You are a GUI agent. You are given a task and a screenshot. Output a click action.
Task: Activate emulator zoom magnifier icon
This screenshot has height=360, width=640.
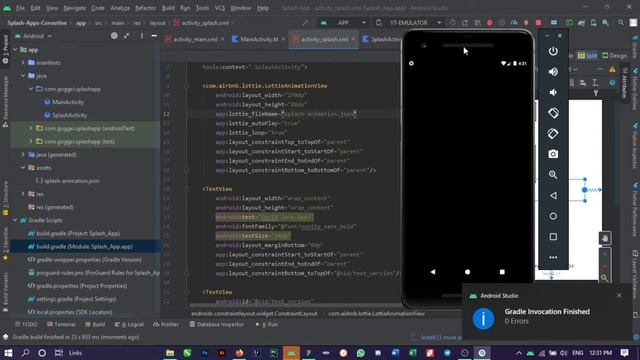coord(553,175)
